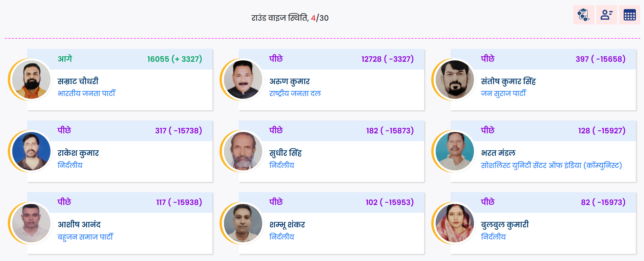Click सुधीर सिंह's profile photo

tap(243, 151)
